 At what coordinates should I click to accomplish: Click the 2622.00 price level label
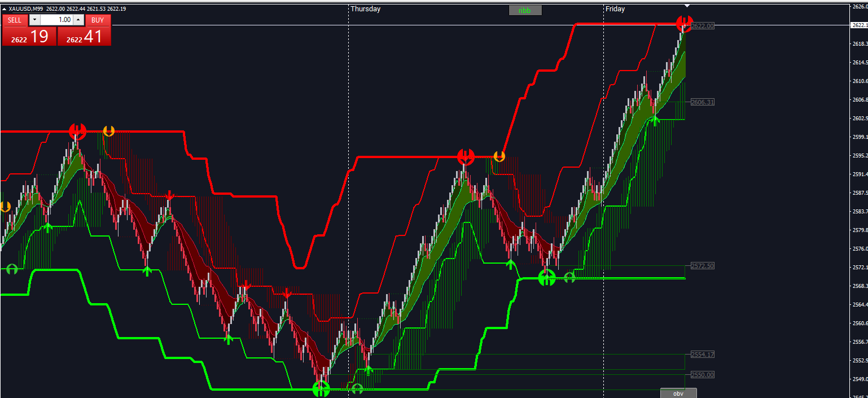703,26
